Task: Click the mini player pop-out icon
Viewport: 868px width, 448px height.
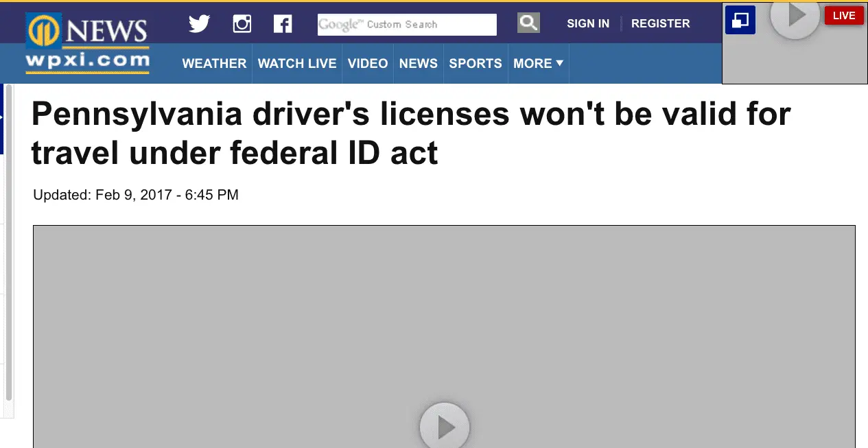Action: (740, 20)
